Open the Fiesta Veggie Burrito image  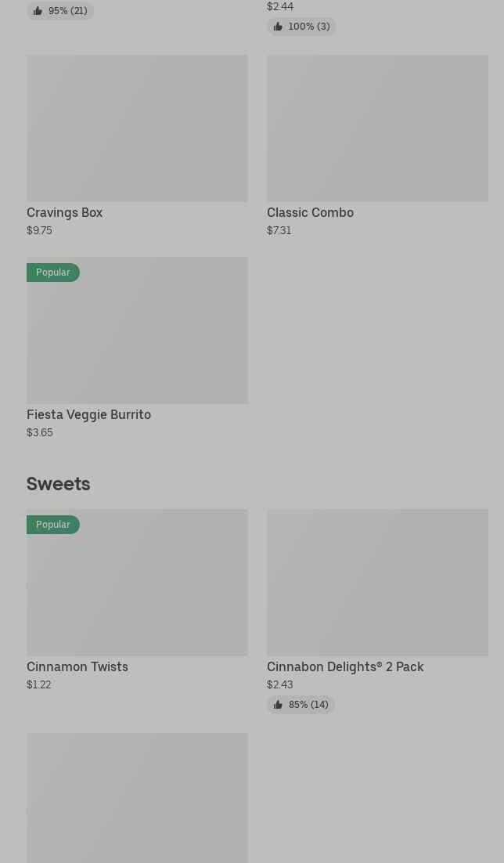137,338
